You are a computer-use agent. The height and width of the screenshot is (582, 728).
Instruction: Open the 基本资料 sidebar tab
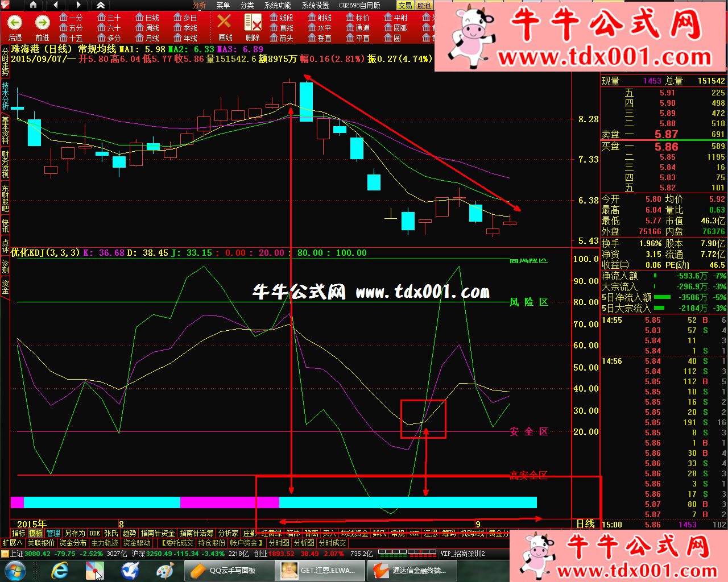pos(5,130)
